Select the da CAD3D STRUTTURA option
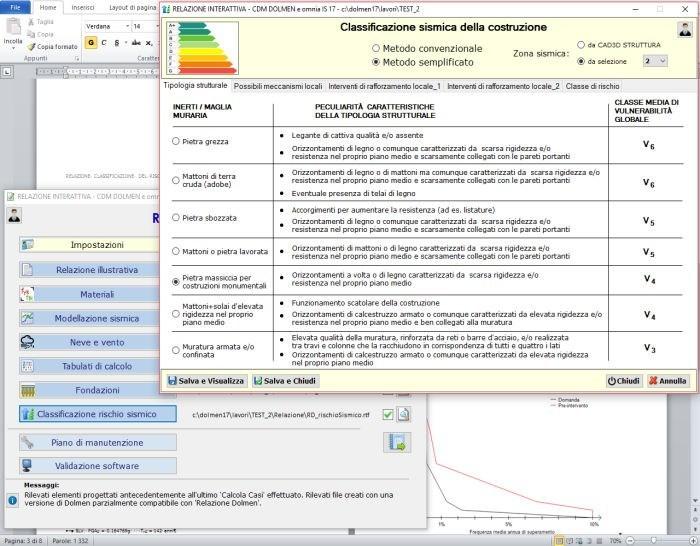 (581, 45)
